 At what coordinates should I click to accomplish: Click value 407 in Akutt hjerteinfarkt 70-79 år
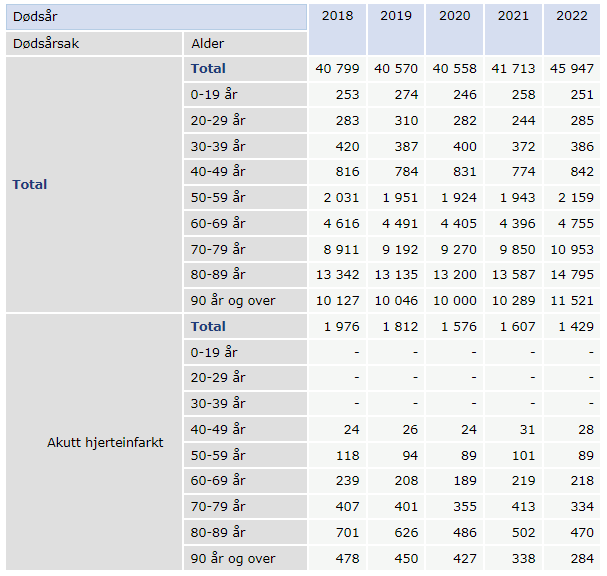(347, 506)
